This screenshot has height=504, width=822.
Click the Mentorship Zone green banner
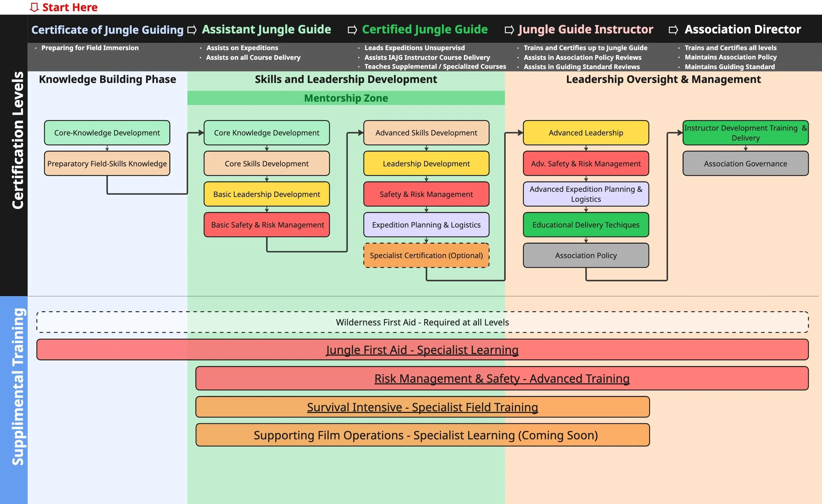click(346, 98)
